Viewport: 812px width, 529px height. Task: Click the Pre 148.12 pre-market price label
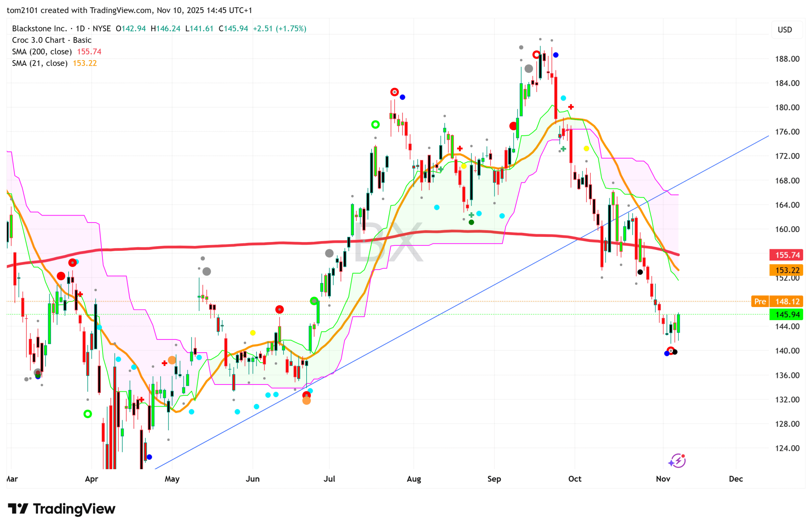778,302
